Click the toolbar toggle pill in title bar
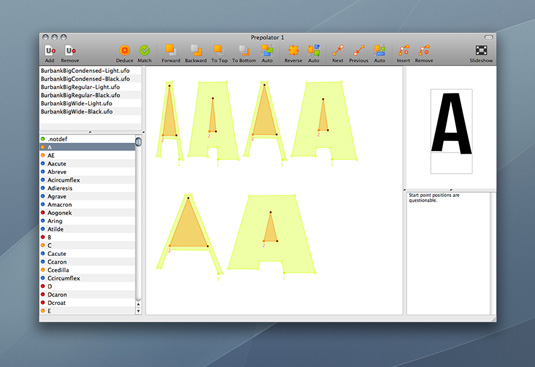This screenshot has height=367, width=535. [489, 37]
